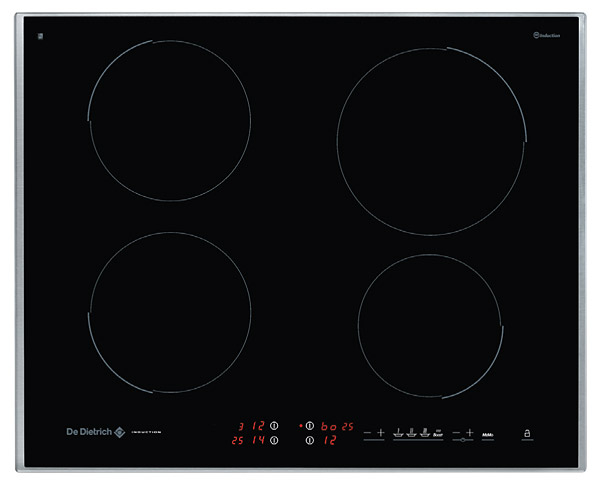This screenshot has width=600, height=483.
Task: Toggle power for the front-left zone
Action: pos(274,440)
